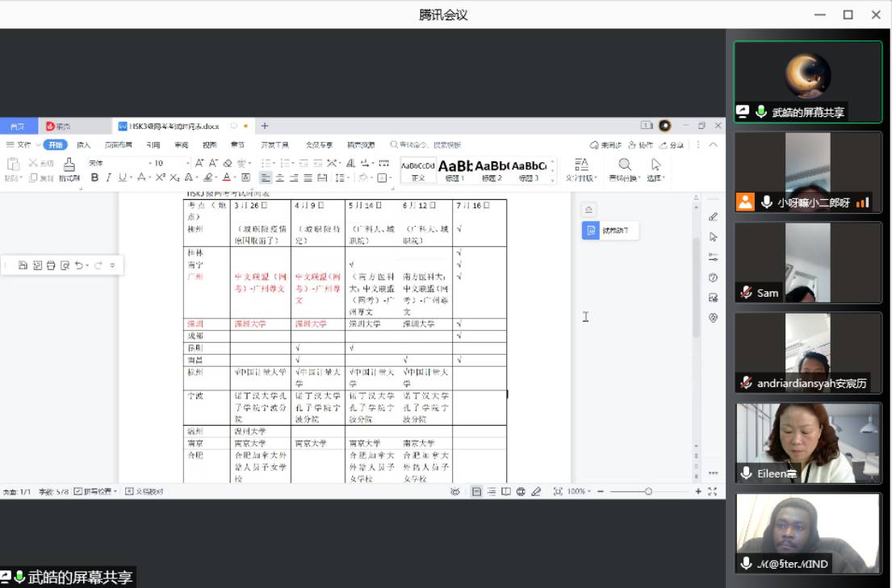Toggle bold formatting in the ribbon
This screenshot has width=892, height=588.
coord(94,177)
